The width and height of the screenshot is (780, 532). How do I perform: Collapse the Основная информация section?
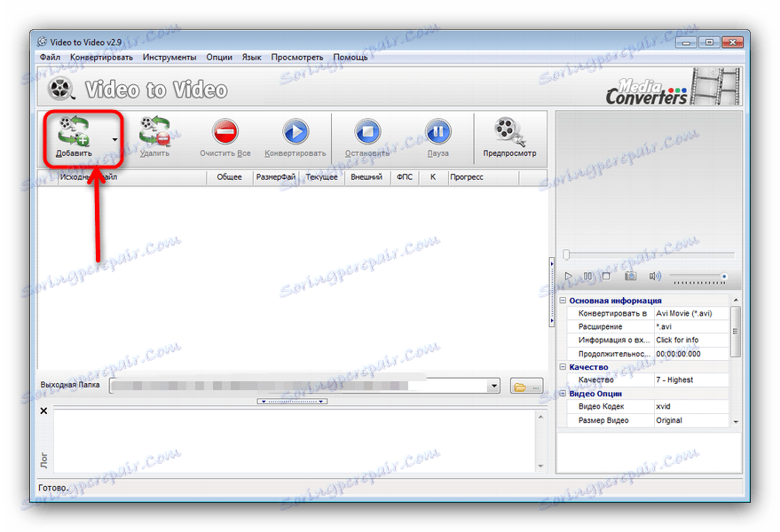pyautogui.click(x=563, y=301)
